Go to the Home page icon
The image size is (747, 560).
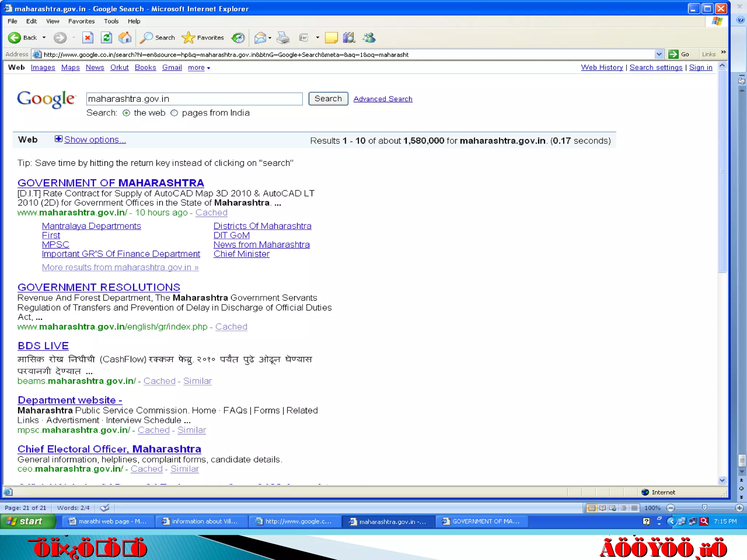(125, 38)
